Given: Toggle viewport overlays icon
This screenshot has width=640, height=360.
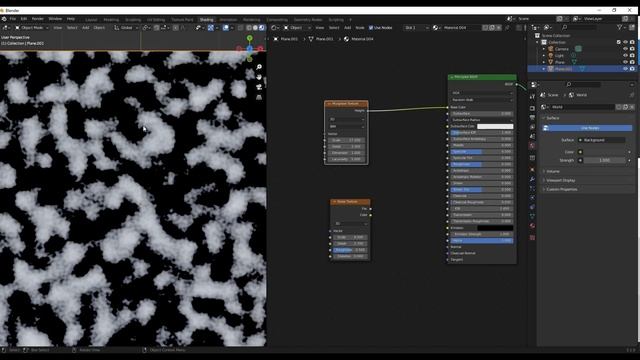Looking at the screenshot, I should [x=225, y=28].
